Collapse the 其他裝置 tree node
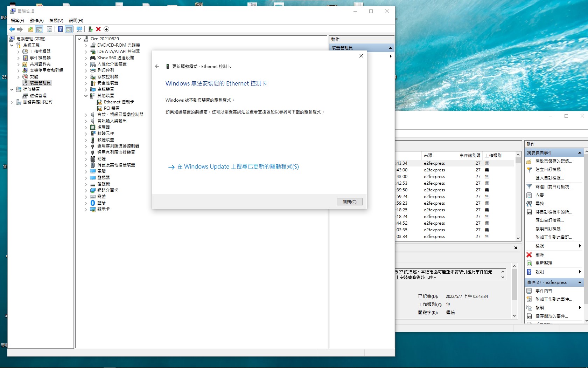The height and width of the screenshot is (368, 588). pos(86,95)
